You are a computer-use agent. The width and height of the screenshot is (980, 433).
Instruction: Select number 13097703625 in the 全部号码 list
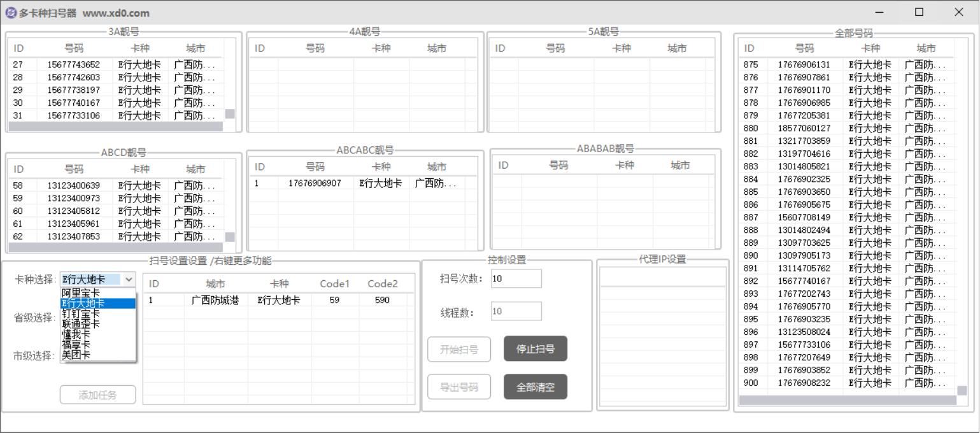(804, 243)
